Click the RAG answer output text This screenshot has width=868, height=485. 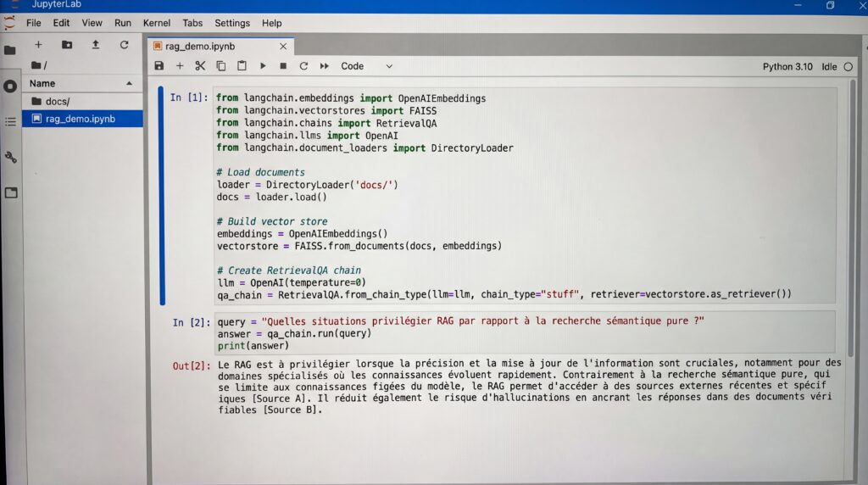coord(529,387)
